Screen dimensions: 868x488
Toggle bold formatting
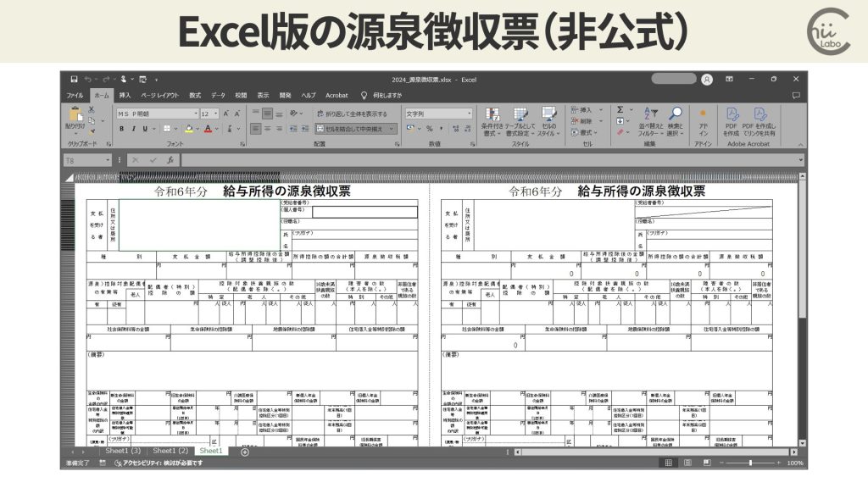pos(122,129)
